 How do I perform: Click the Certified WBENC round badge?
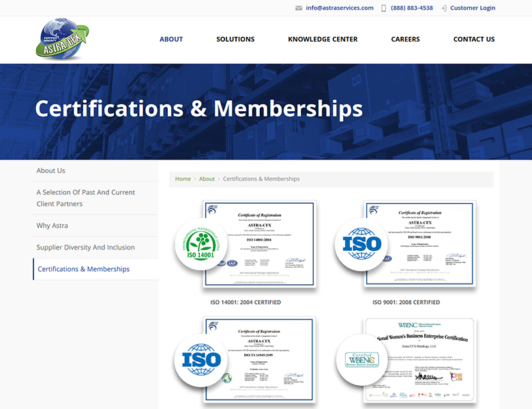coord(361,360)
